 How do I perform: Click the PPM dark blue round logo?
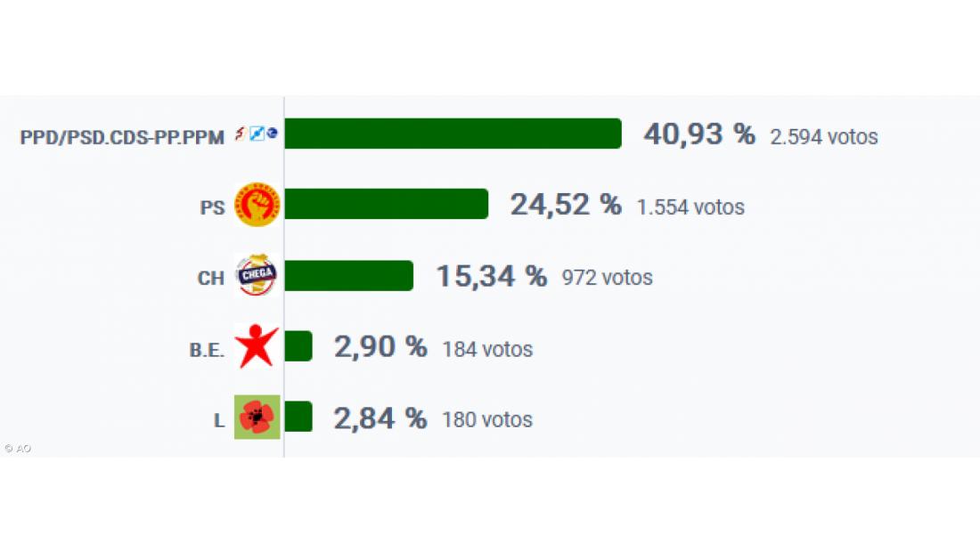272,134
